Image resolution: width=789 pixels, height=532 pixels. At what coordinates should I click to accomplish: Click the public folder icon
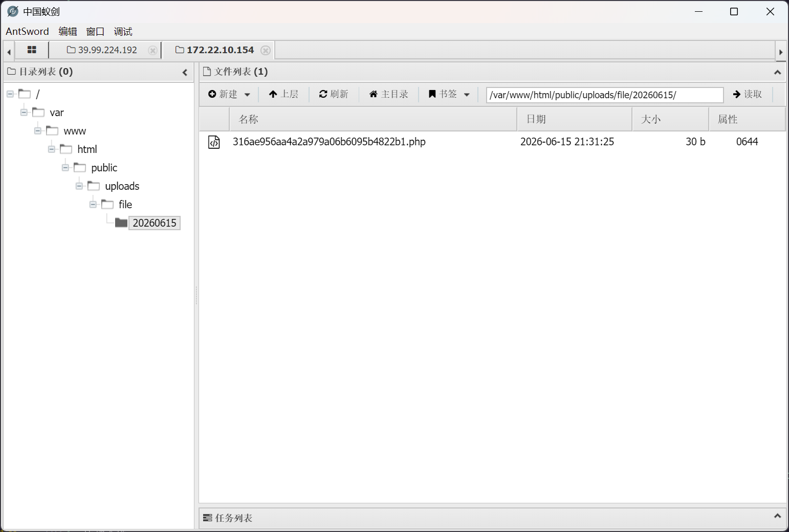click(x=80, y=167)
